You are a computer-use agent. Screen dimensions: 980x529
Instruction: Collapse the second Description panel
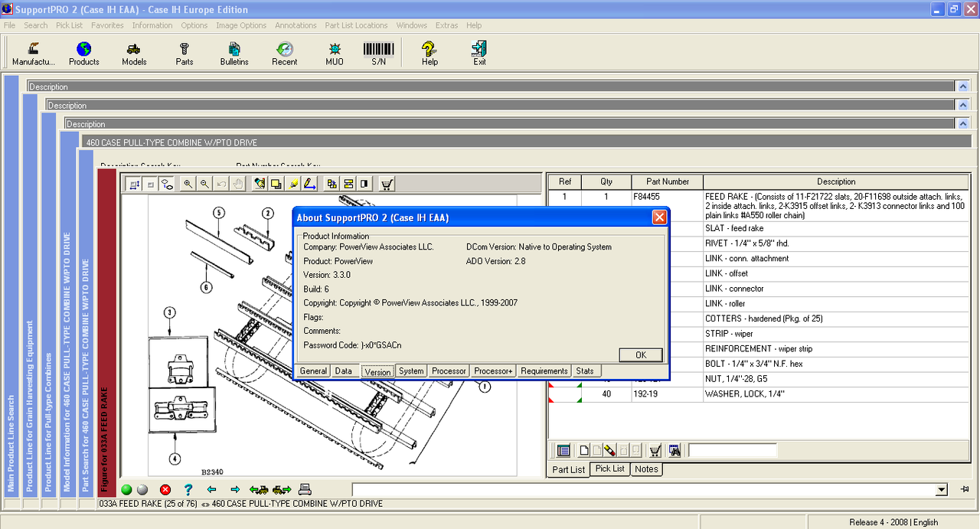963,105
